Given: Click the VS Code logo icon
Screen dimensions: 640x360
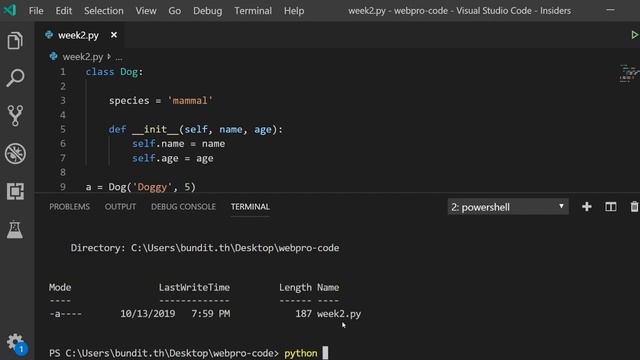Looking at the screenshot, I should click(9, 10).
